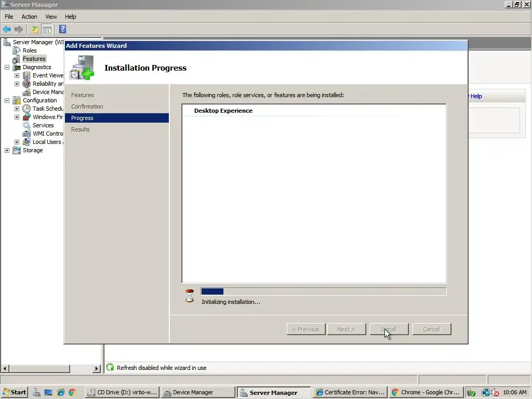Image resolution: width=532 pixels, height=399 pixels.
Task: Open the Action menu
Action: (x=29, y=17)
